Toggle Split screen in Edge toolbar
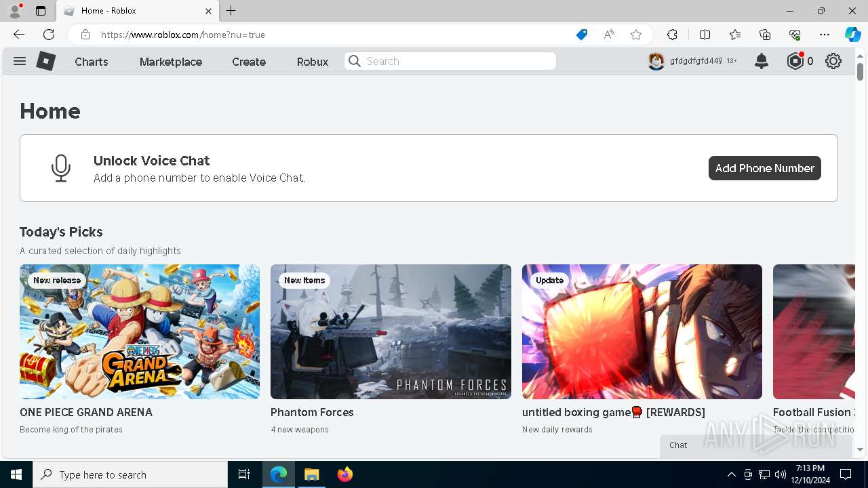Viewport: 868px width, 488px height. pyautogui.click(x=705, y=35)
